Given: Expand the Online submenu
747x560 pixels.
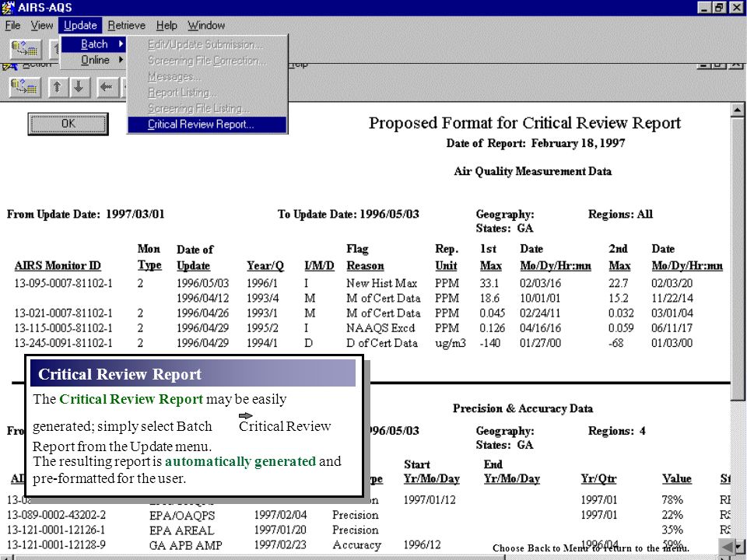Looking at the screenshot, I should [93, 60].
